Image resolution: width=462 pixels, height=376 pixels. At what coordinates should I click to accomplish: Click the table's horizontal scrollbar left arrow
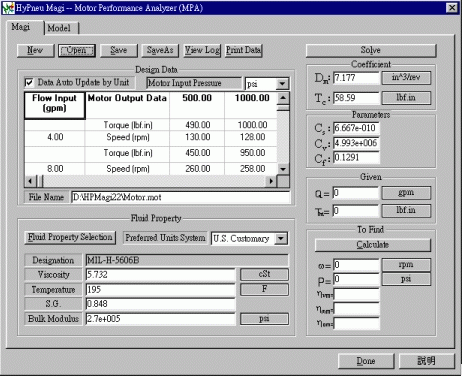30,181
